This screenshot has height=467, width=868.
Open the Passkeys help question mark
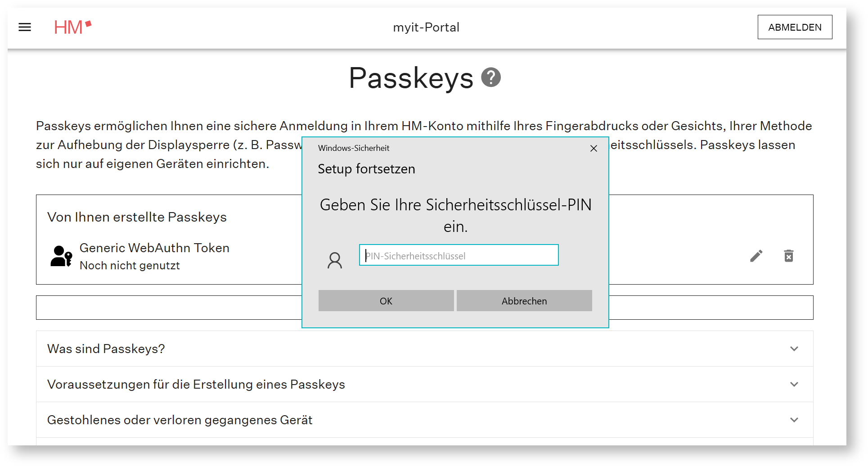coord(491,77)
